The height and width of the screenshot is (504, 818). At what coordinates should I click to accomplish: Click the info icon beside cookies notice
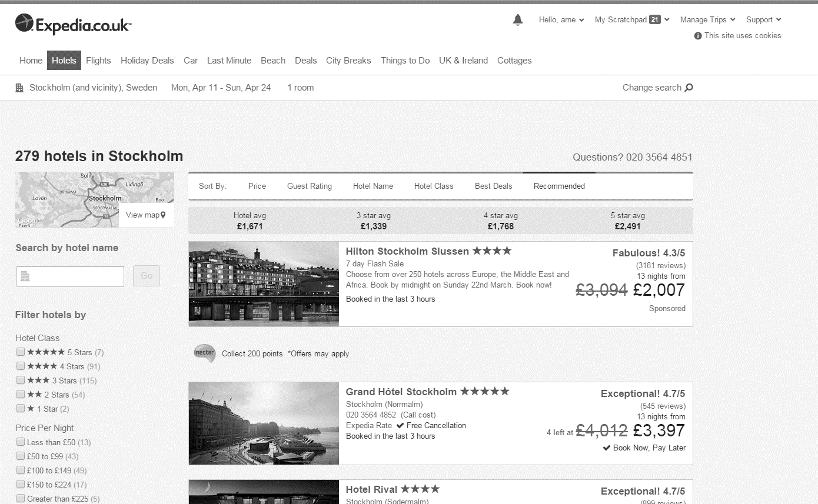pyautogui.click(x=698, y=36)
